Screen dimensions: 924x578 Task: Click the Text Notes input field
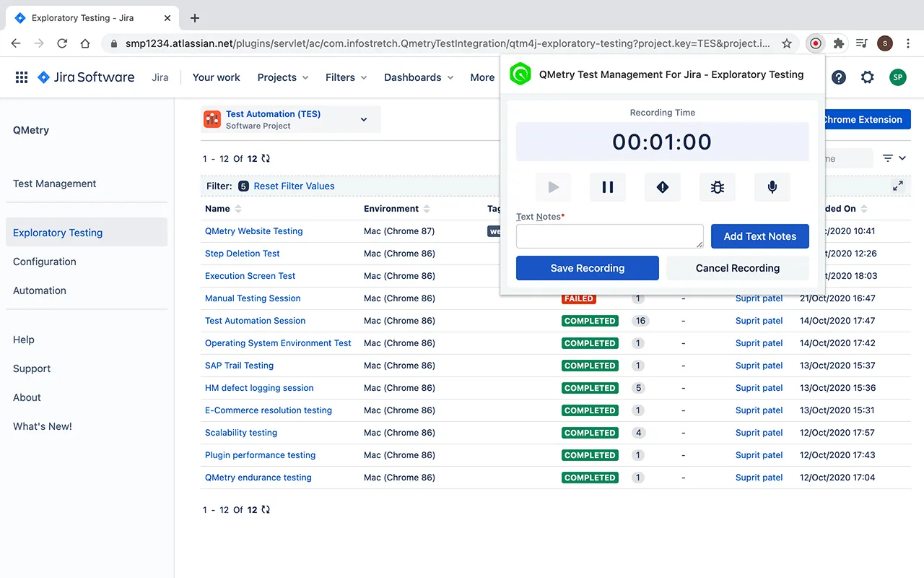[610, 236]
